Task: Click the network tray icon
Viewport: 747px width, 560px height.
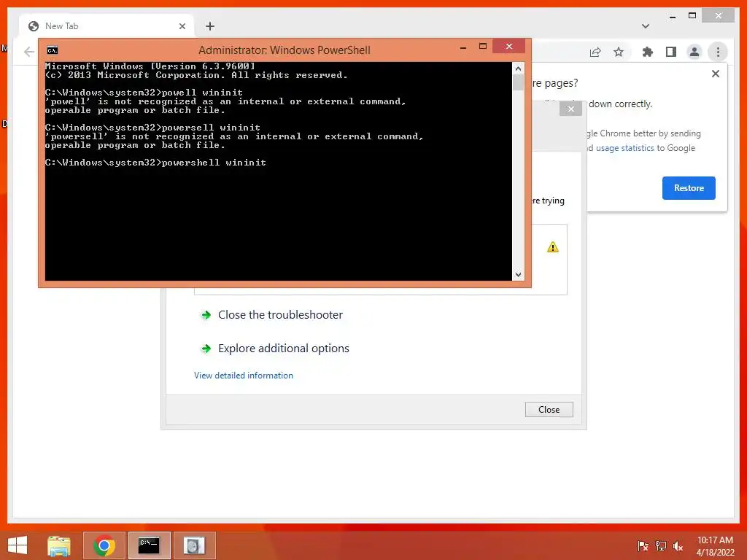Action: [660, 546]
